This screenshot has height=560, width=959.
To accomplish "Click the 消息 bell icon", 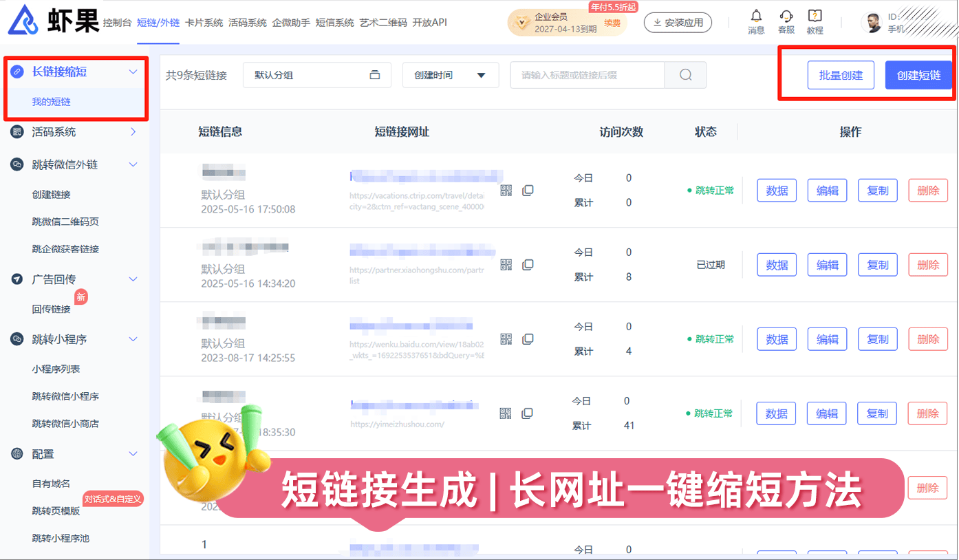I will click(x=756, y=17).
